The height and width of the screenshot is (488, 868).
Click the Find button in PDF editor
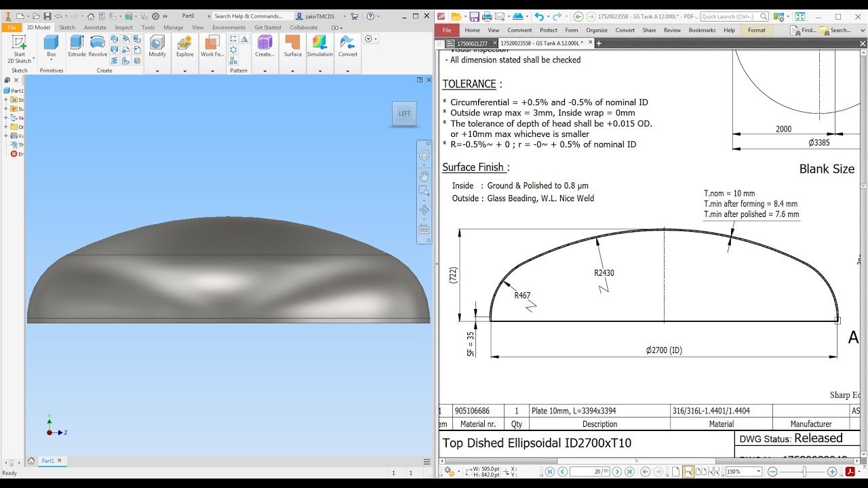point(804,30)
